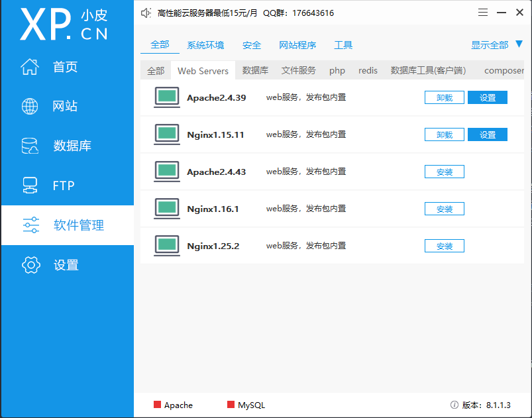Click the version info icon

(454, 405)
